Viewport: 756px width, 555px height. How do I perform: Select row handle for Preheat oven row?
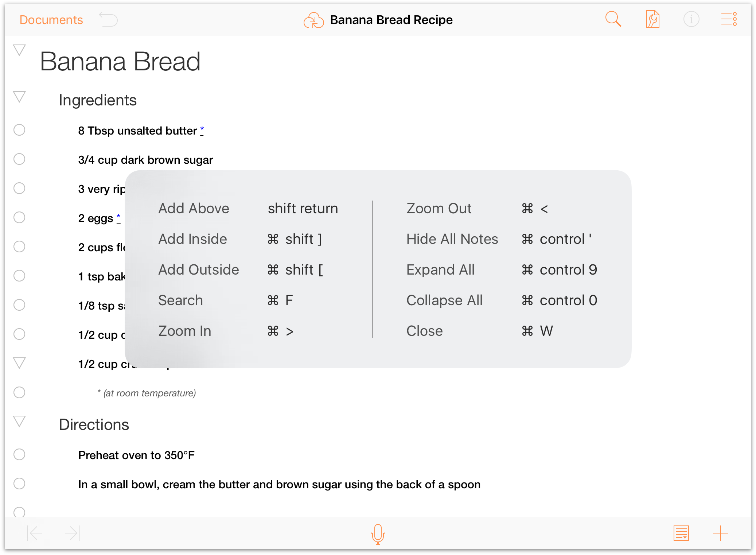[19, 454]
